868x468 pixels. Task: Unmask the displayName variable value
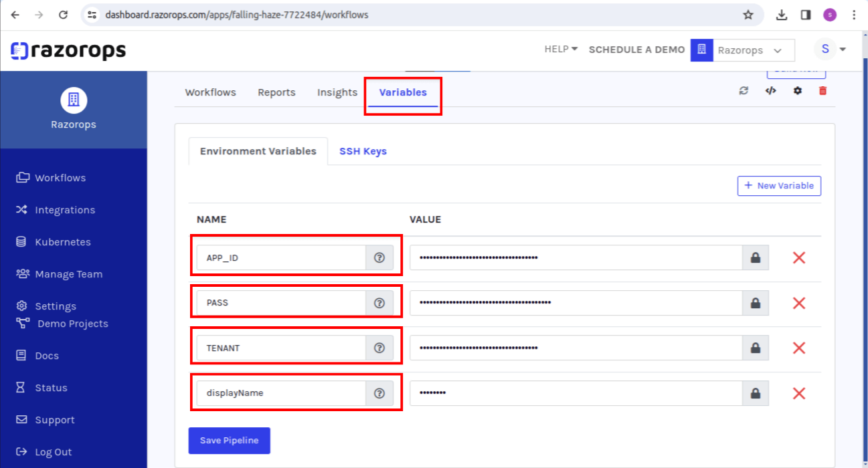755,392
